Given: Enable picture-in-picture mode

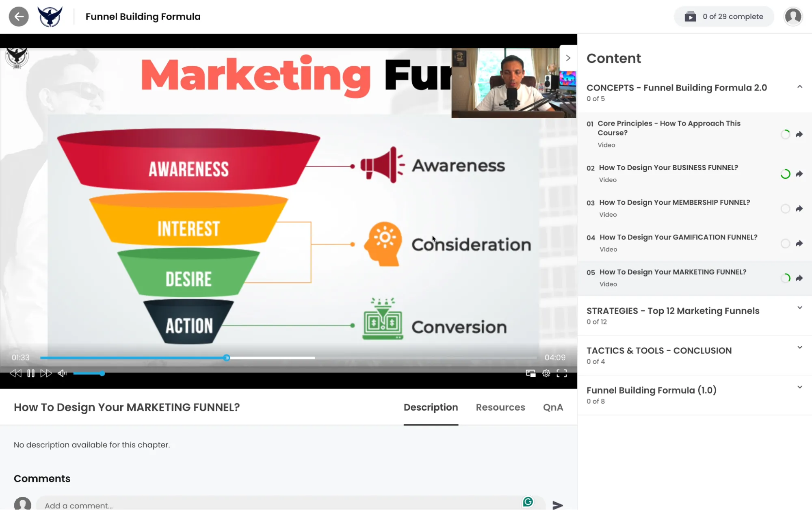Looking at the screenshot, I should 531,373.
